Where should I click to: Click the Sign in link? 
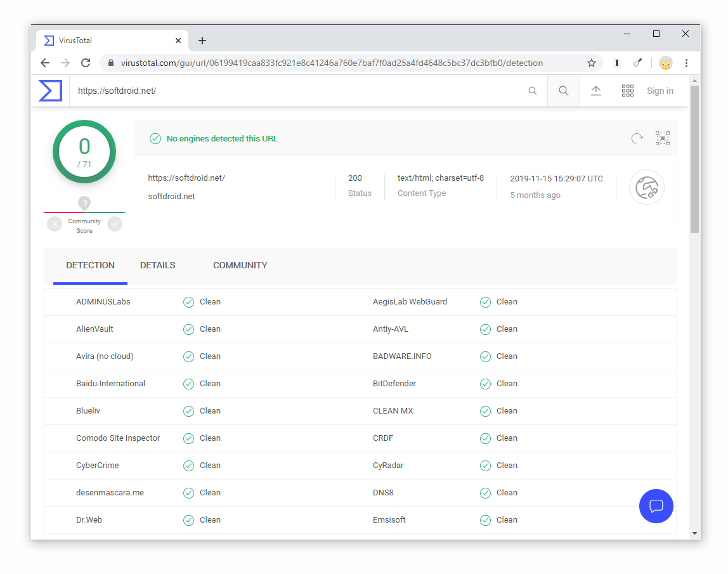(x=660, y=91)
